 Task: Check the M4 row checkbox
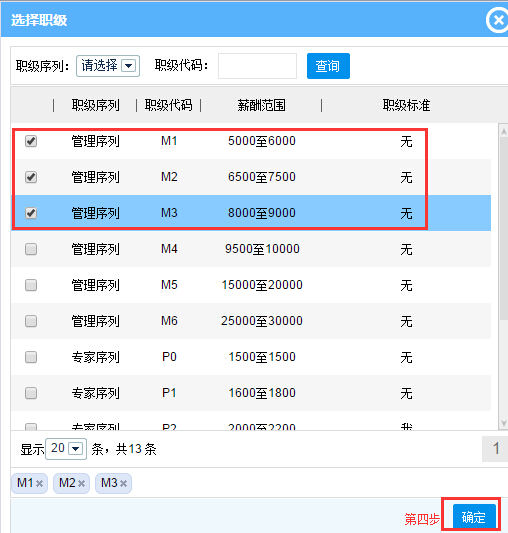(31, 249)
